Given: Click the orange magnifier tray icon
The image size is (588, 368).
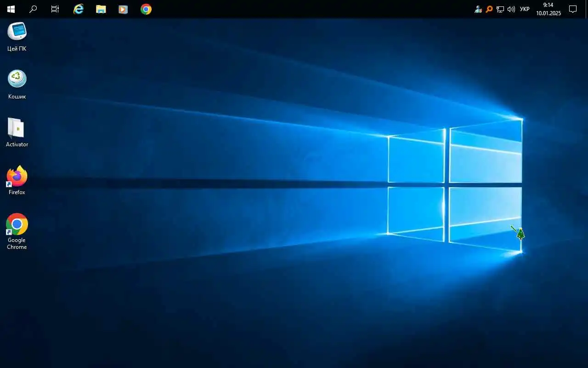Looking at the screenshot, I should pyautogui.click(x=489, y=9).
